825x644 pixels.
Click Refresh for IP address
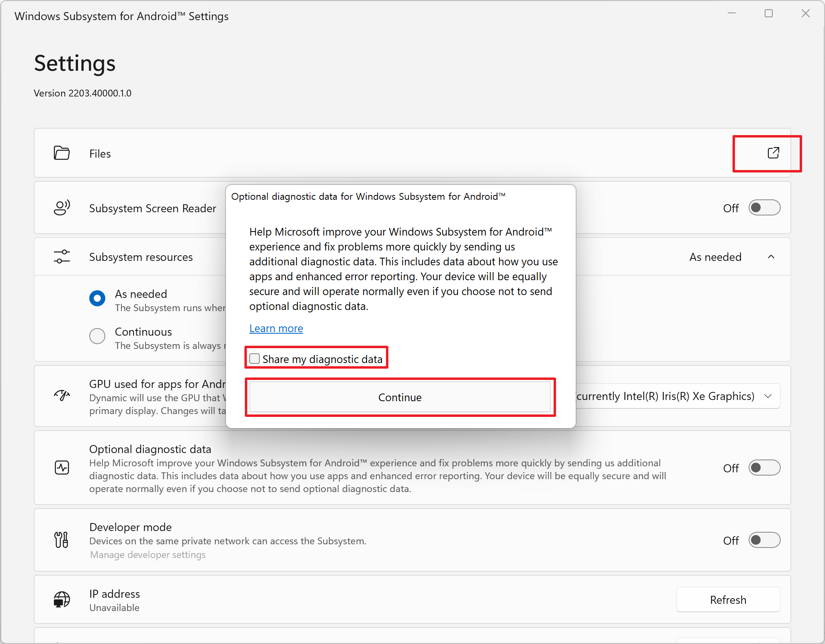coord(728,599)
